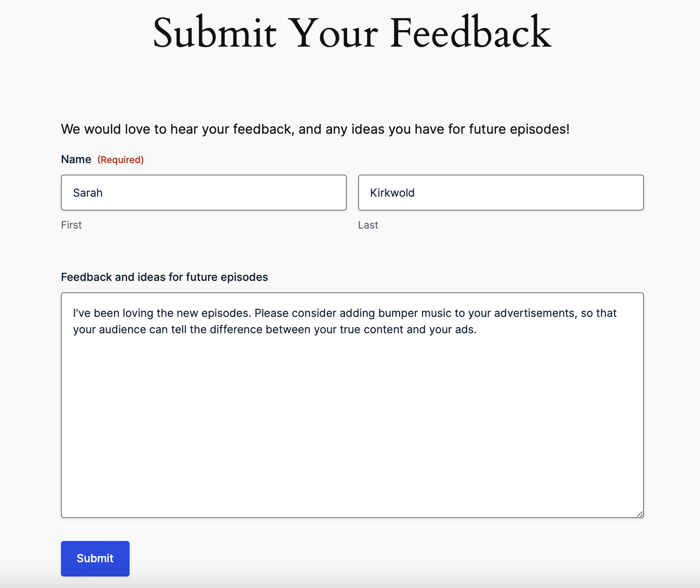
Task: Click the Name field label
Action: [76, 159]
